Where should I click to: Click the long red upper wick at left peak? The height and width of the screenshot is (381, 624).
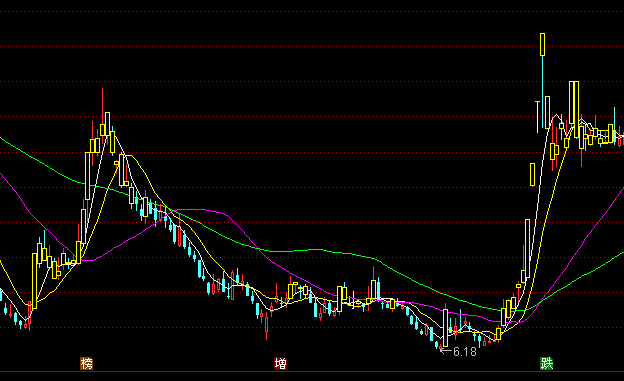pos(102,106)
